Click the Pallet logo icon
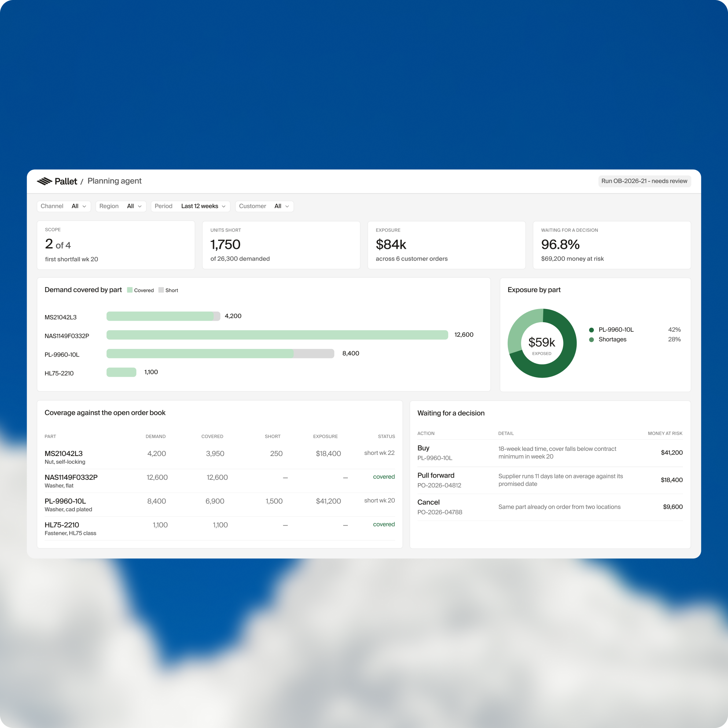 click(44, 181)
